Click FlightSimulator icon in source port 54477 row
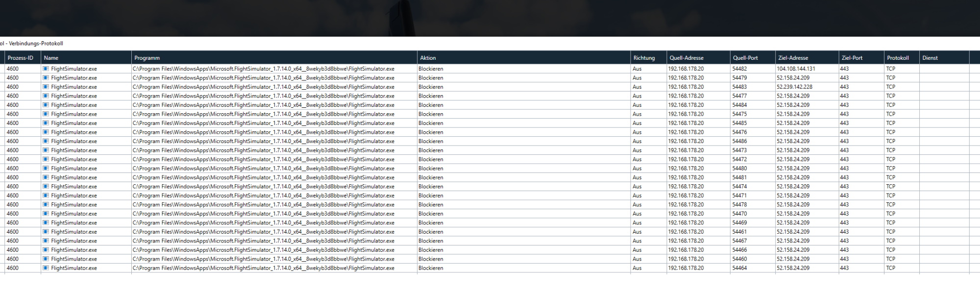This screenshot has height=294, width=980. [x=46, y=96]
